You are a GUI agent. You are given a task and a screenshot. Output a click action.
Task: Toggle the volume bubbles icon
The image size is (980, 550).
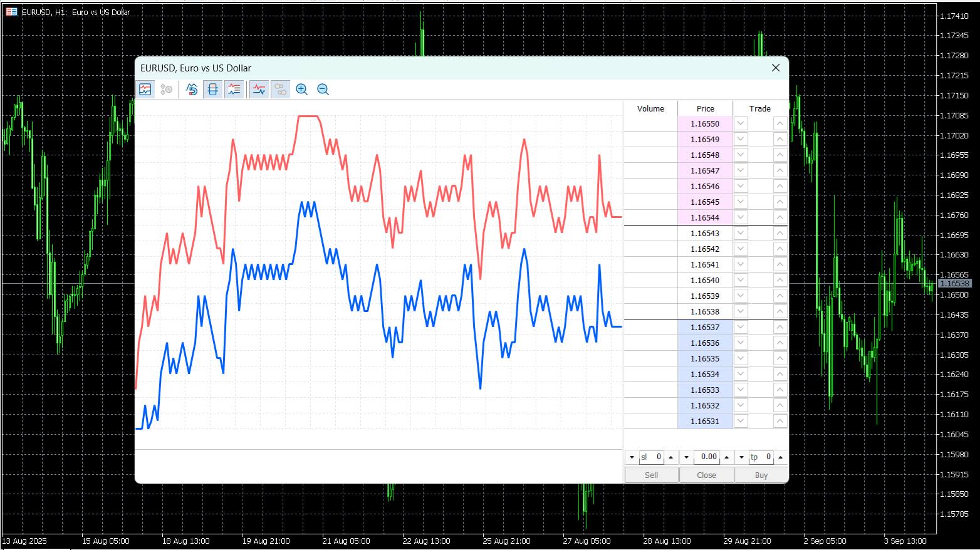280,90
